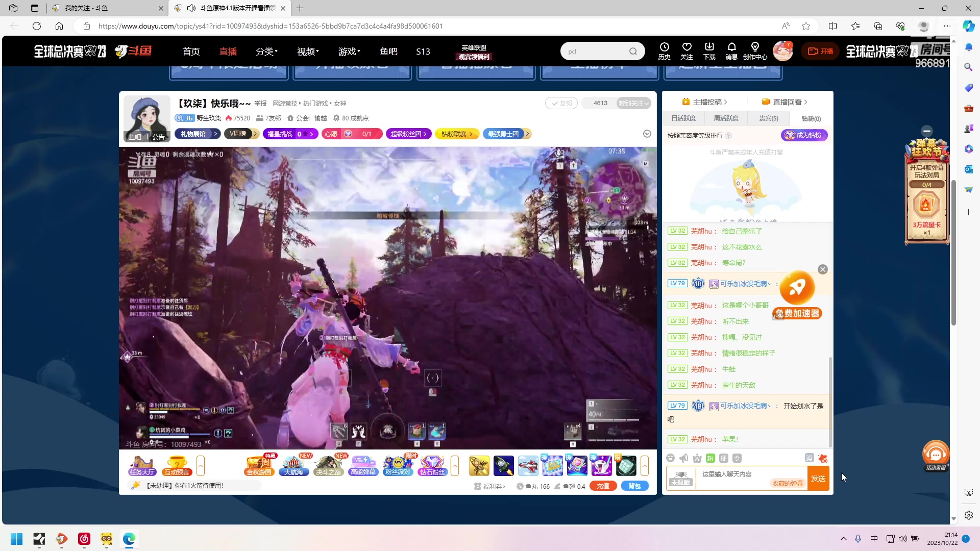Click the 开播 start streaming button
Image resolution: width=980 pixels, height=551 pixels.
click(x=820, y=51)
